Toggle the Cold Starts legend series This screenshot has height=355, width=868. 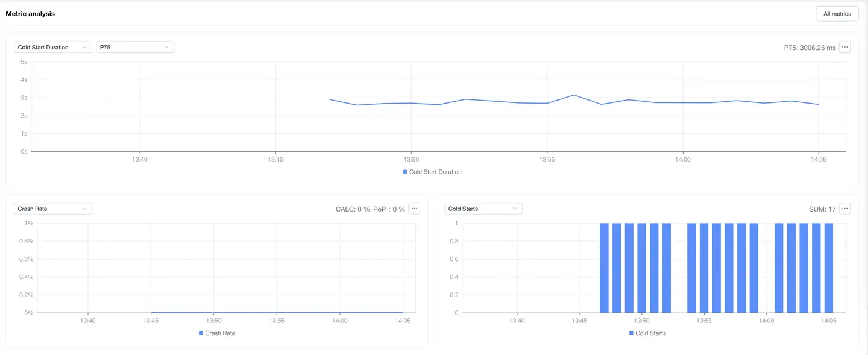coord(650,333)
